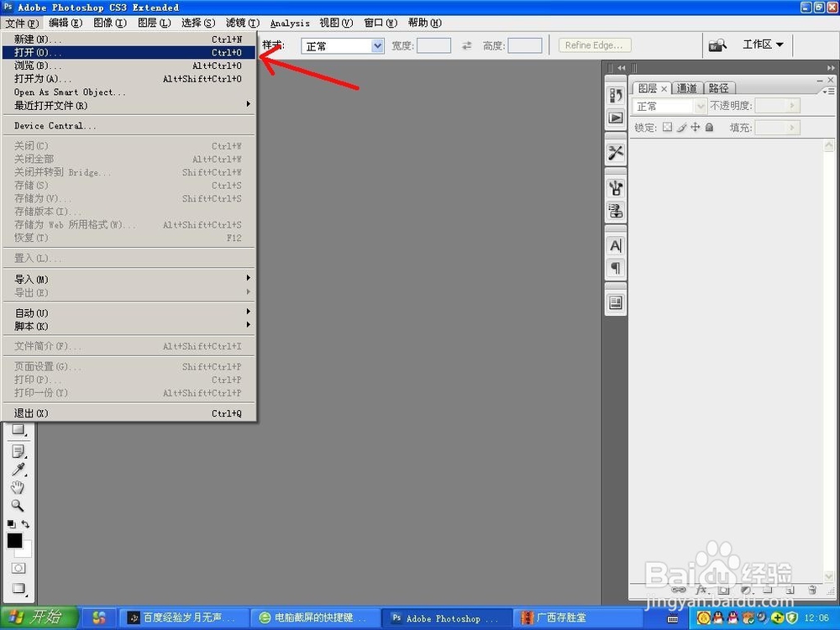
Task: Reset default foreground and background colors
Action: 11,524
